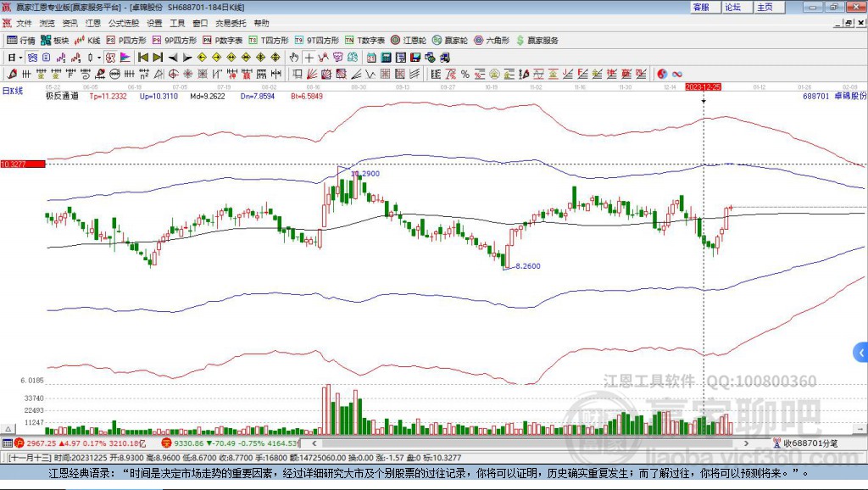Select the crosshair cursor tool

pyautogui.click(x=309, y=58)
